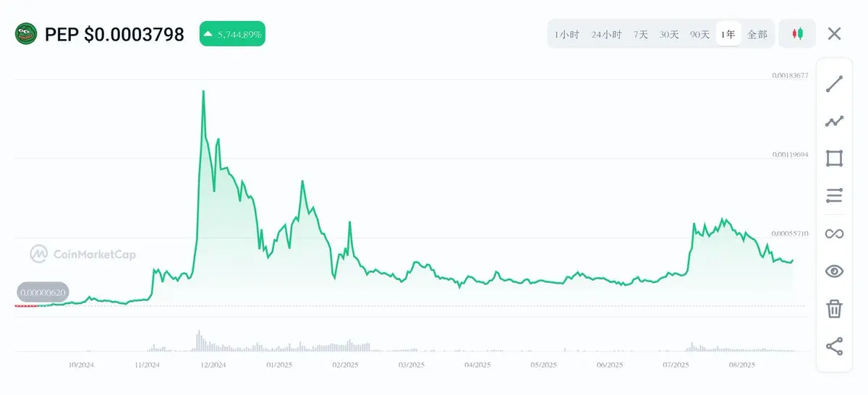
Task: Select the horizontal parallel lines tool
Action: [x=834, y=195]
